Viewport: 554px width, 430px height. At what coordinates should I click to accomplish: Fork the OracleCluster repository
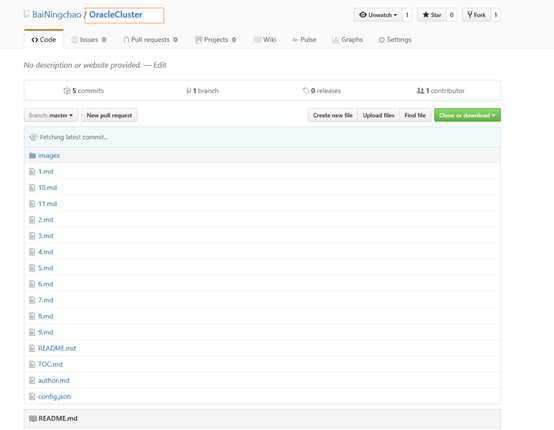coord(476,15)
